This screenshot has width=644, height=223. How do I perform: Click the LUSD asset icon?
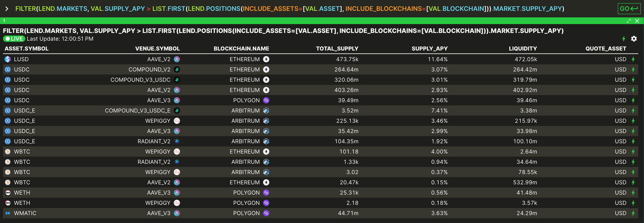(8, 59)
